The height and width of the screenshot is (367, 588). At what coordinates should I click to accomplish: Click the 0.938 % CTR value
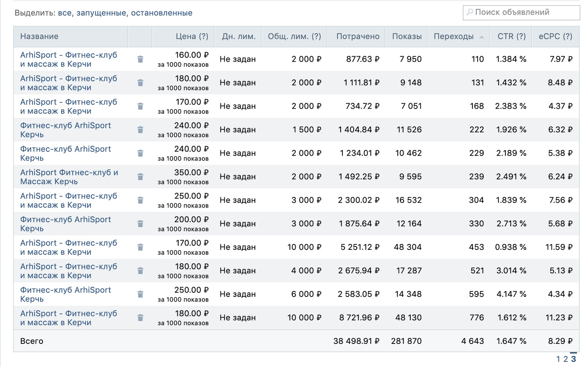tap(511, 247)
